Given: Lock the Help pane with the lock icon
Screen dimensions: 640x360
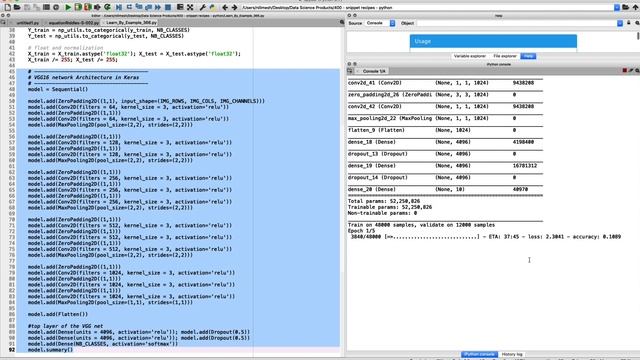Looking at the screenshot, I should [629, 23].
